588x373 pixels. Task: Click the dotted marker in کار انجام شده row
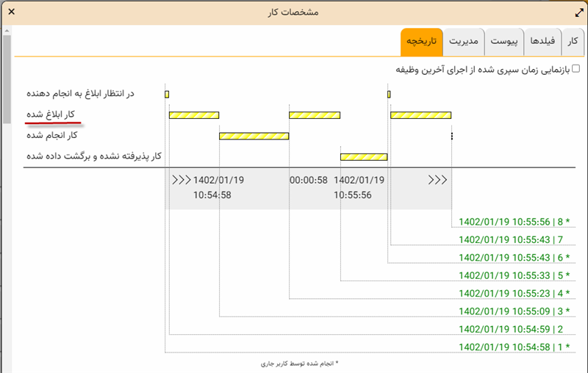[451, 136]
